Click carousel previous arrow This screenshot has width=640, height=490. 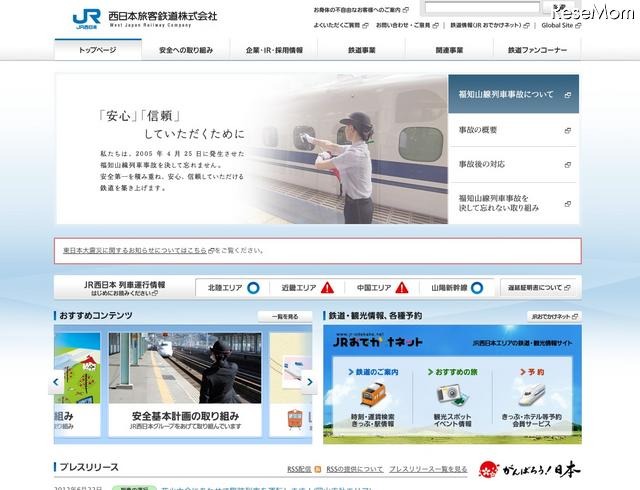[x=56, y=382]
